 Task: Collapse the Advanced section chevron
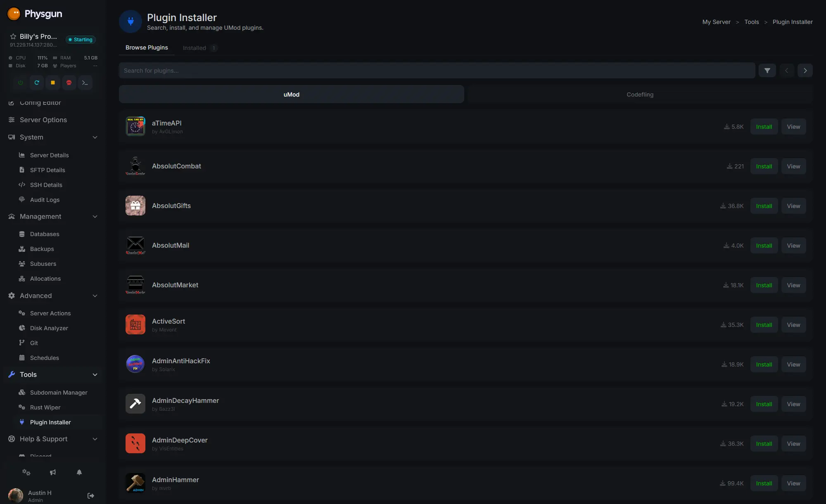point(95,296)
